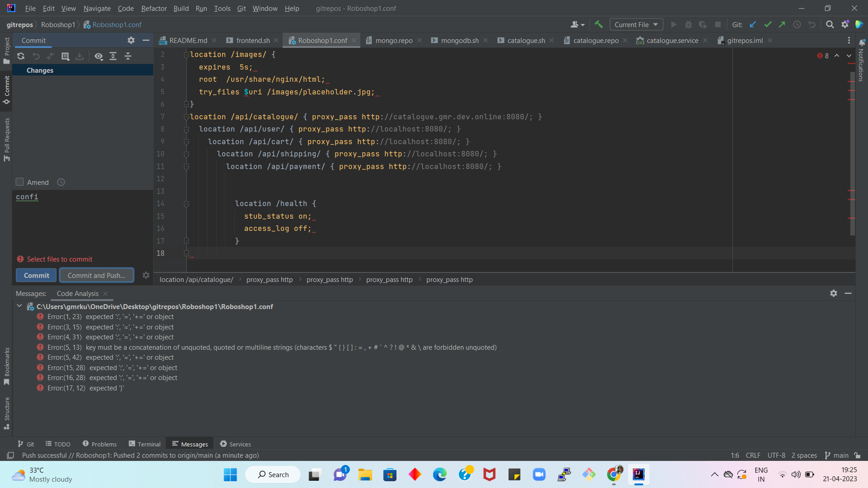
Task: Click the Commit and Push button
Action: (x=96, y=275)
